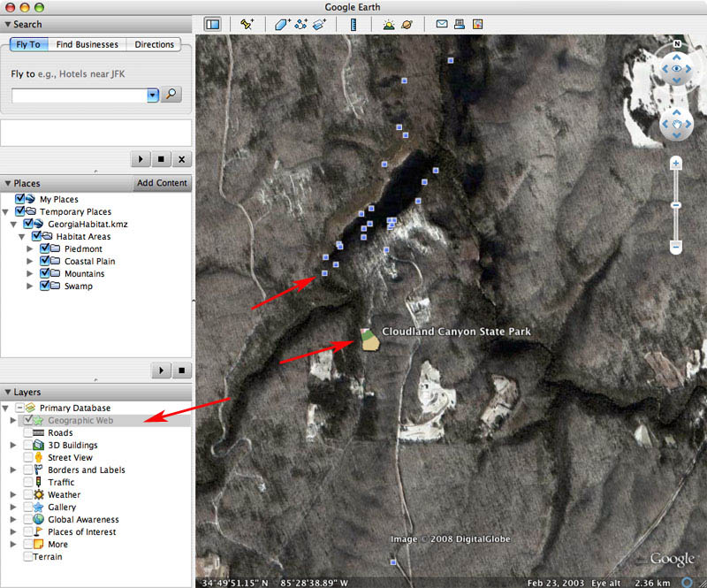Select the Places of Interest layer label
Viewport: 707px width, 588px height.
point(81,531)
